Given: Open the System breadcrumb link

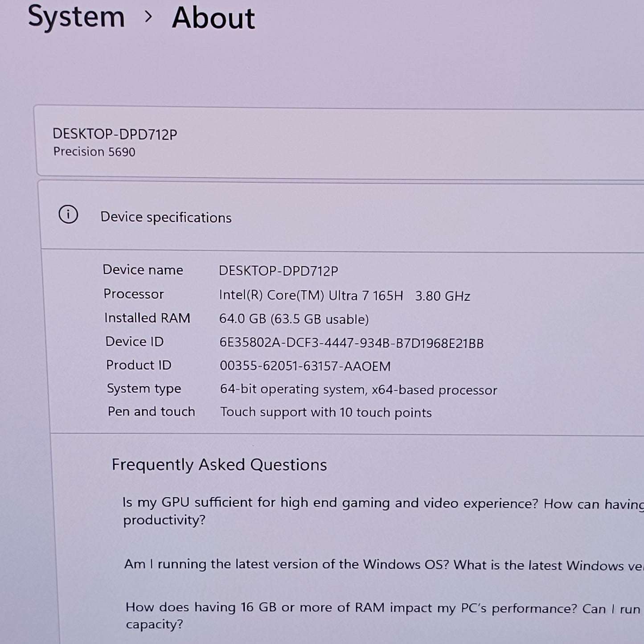Looking at the screenshot, I should [x=76, y=18].
